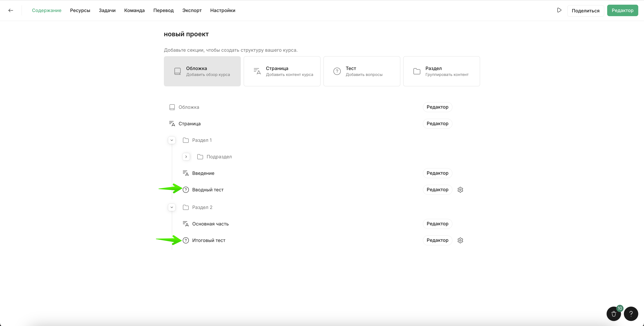Screen dimensions: 644x326
Task: Click the back arrow icon
Action: point(10,10)
